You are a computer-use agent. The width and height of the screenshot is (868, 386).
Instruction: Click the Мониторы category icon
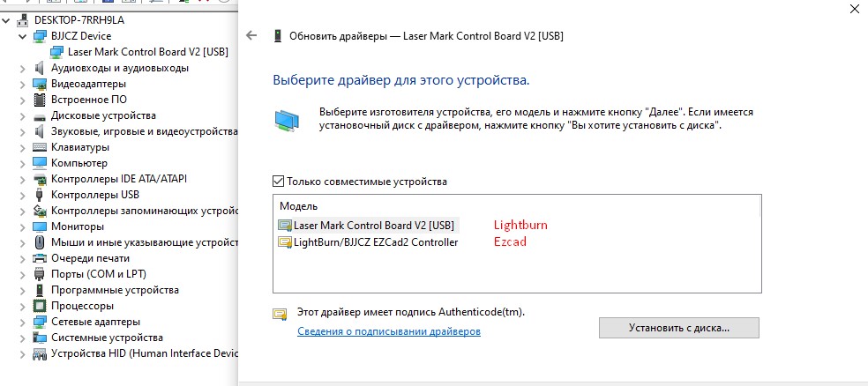tap(40, 226)
